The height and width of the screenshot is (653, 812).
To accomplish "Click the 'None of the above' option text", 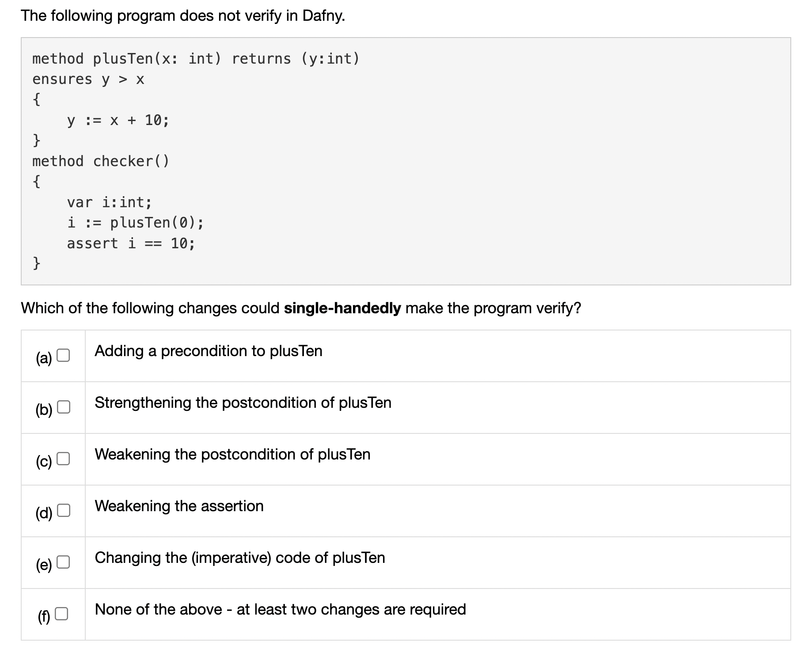I will click(x=280, y=609).
